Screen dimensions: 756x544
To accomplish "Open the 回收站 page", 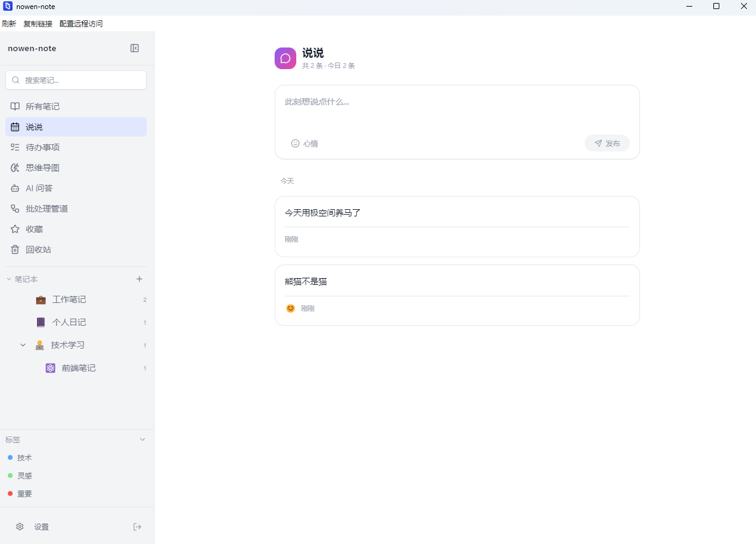I will (x=76, y=249).
